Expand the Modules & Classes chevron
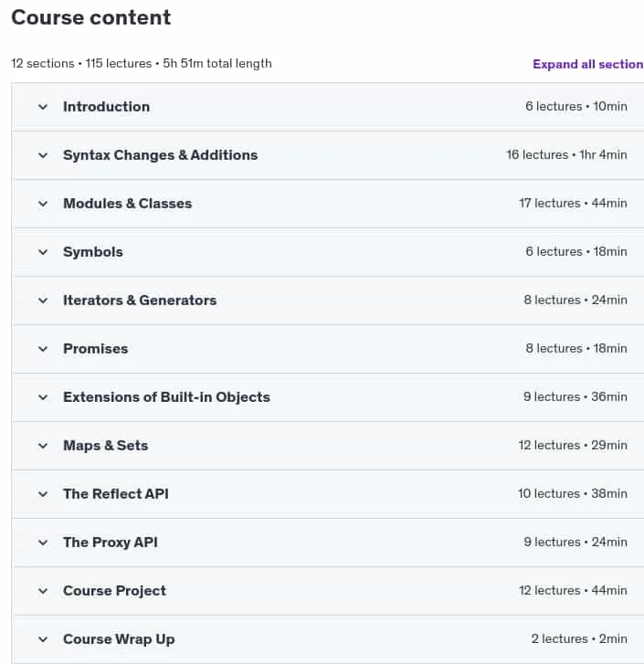 [x=43, y=204]
